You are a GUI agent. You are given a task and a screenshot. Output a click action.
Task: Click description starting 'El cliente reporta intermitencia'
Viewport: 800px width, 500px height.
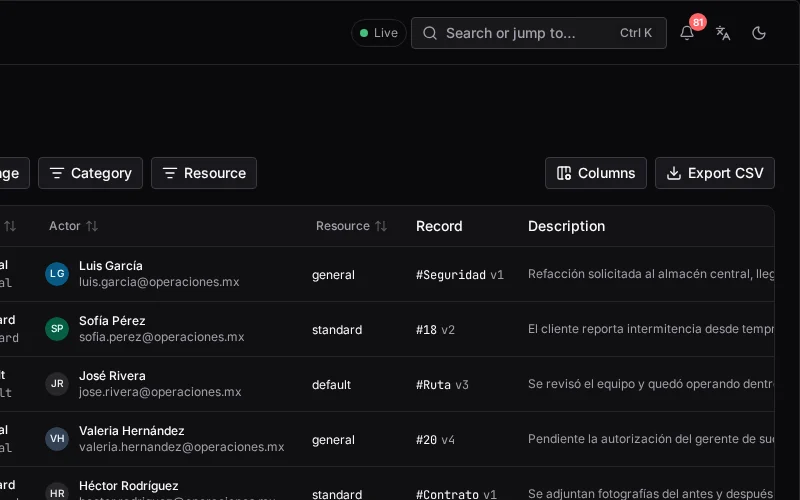pyautogui.click(x=651, y=329)
